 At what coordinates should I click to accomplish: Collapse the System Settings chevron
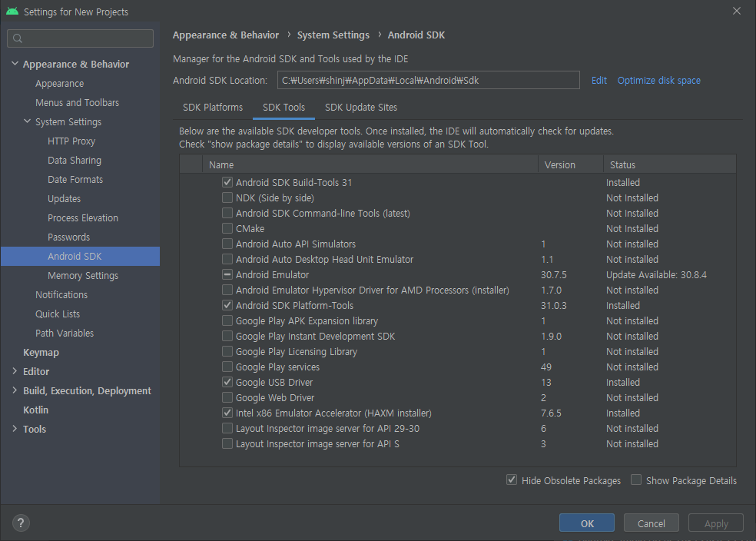[x=28, y=121]
